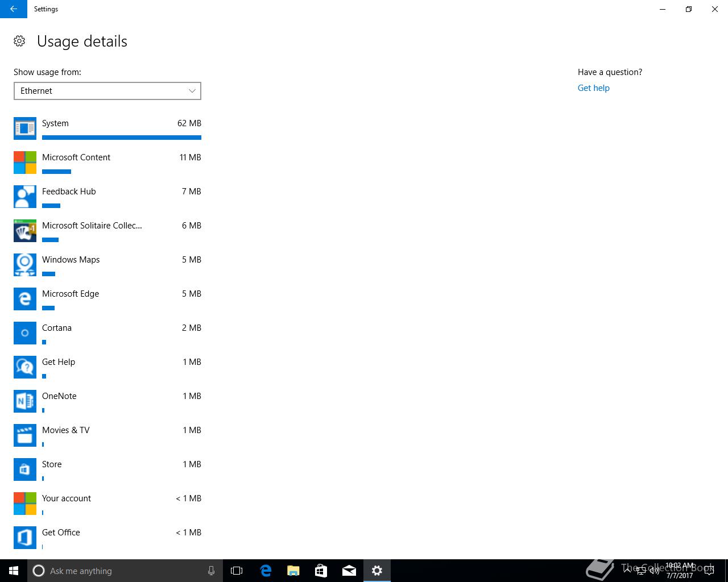Select the Microsoft Solitaire Collec... label
This screenshot has height=582, width=728.
coord(92,226)
